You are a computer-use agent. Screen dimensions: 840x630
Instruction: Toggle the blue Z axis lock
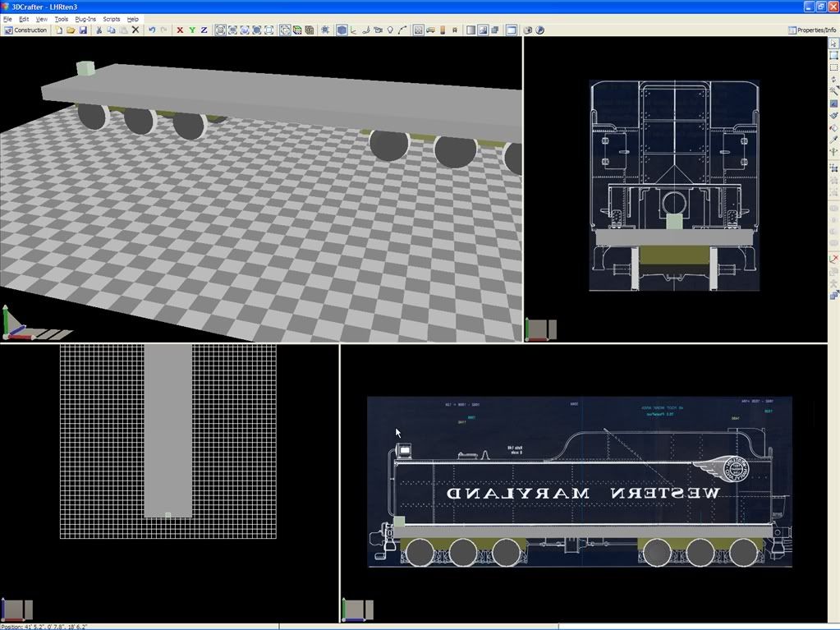[x=204, y=30]
